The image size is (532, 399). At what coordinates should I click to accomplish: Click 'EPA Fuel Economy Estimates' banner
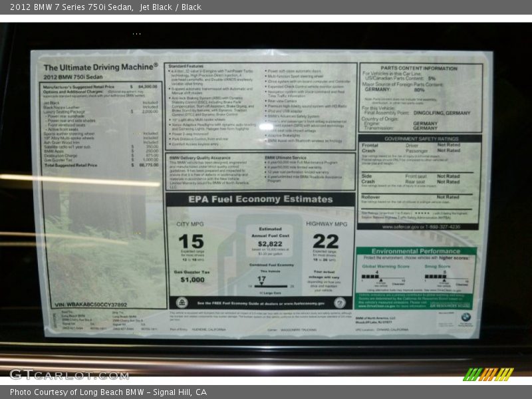pyautogui.click(x=261, y=199)
